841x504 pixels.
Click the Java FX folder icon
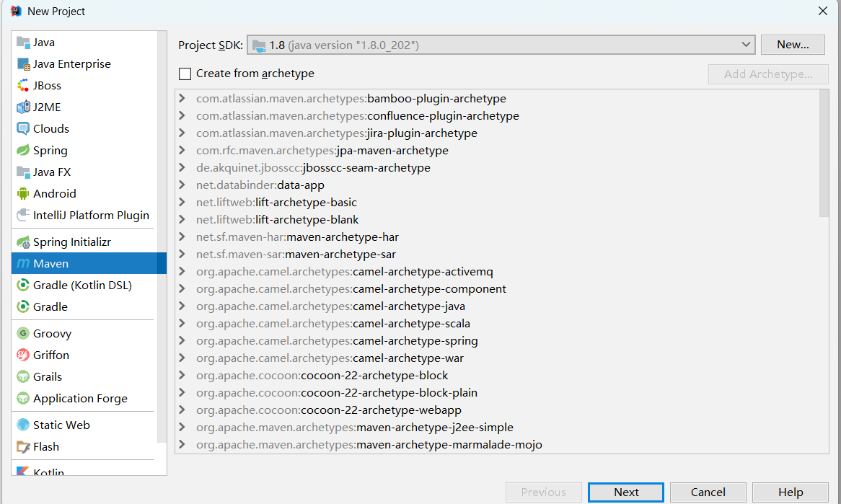23,172
